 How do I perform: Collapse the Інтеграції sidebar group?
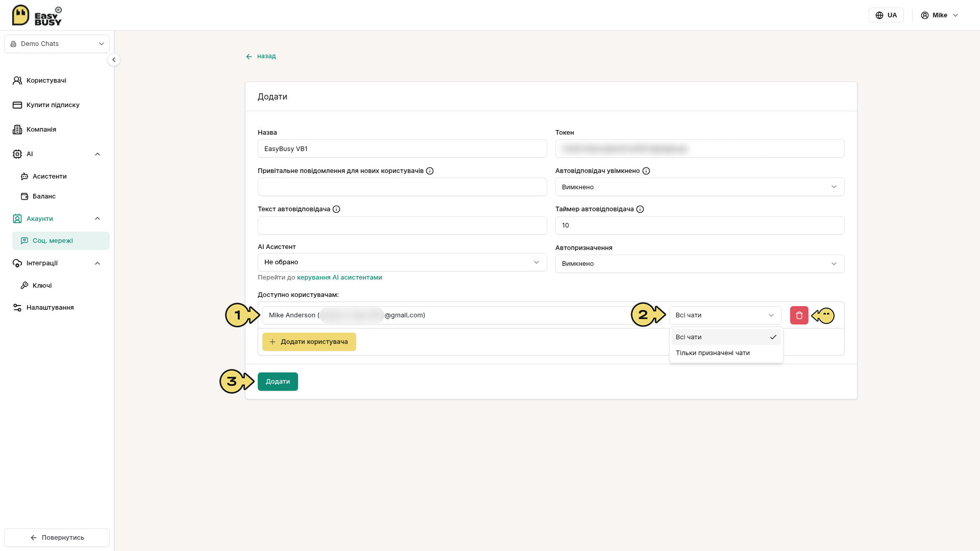click(97, 263)
